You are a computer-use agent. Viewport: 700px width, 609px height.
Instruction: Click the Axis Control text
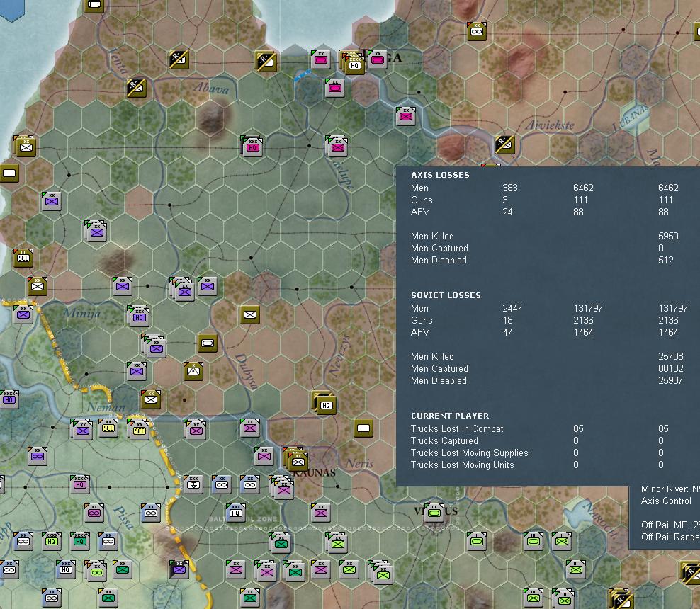tap(666, 501)
